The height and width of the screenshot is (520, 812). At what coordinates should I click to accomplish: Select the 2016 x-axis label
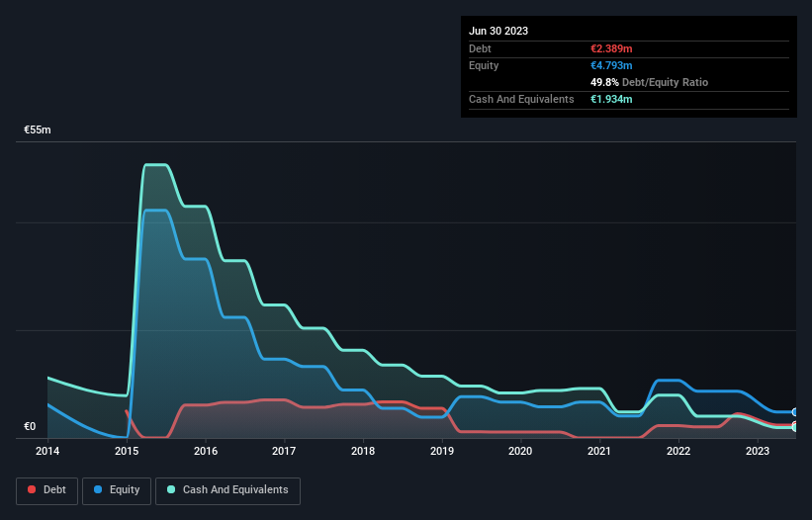(206, 451)
